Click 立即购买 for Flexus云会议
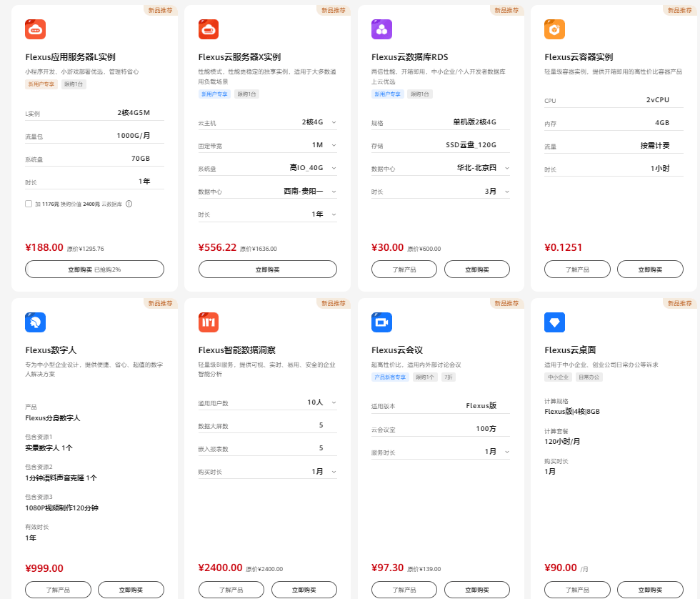 tap(477, 590)
